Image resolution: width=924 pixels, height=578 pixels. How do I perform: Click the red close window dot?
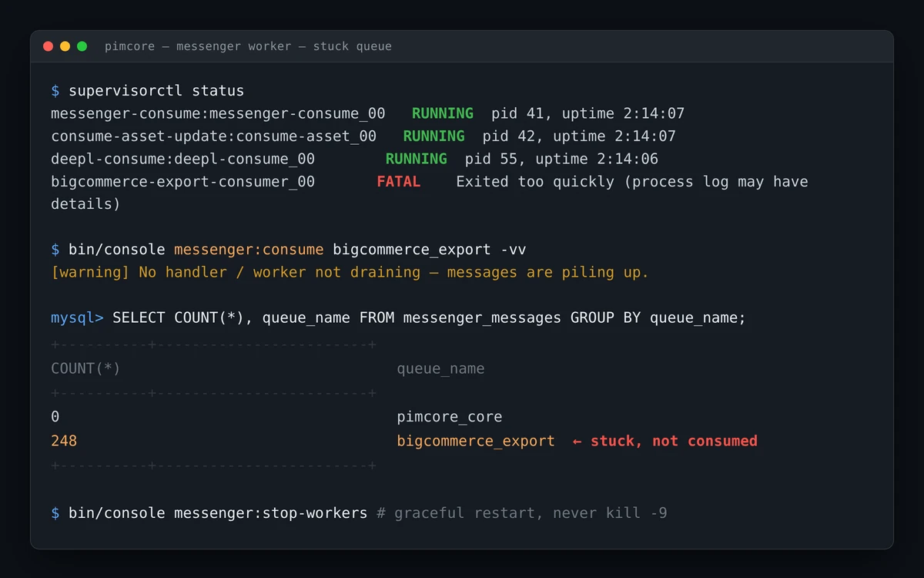click(49, 46)
